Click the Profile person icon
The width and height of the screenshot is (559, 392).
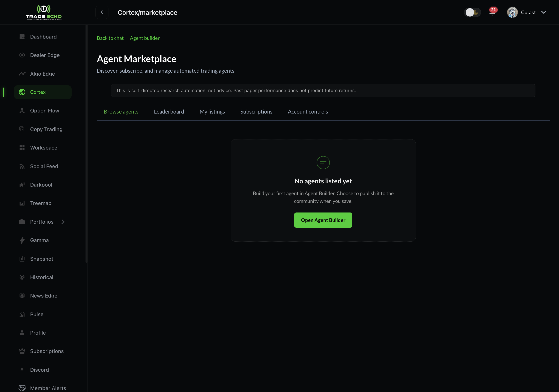pos(22,333)
